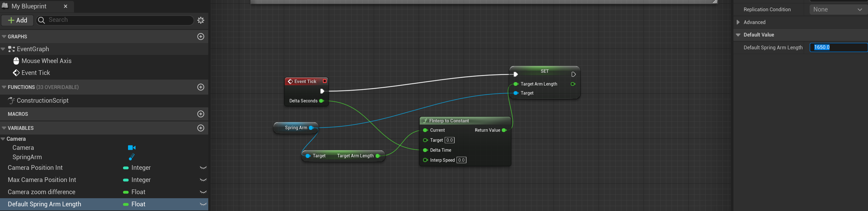Click Target Arm Length getter output pin
Viewport: 868px width, 211px height.
point(378,156)
